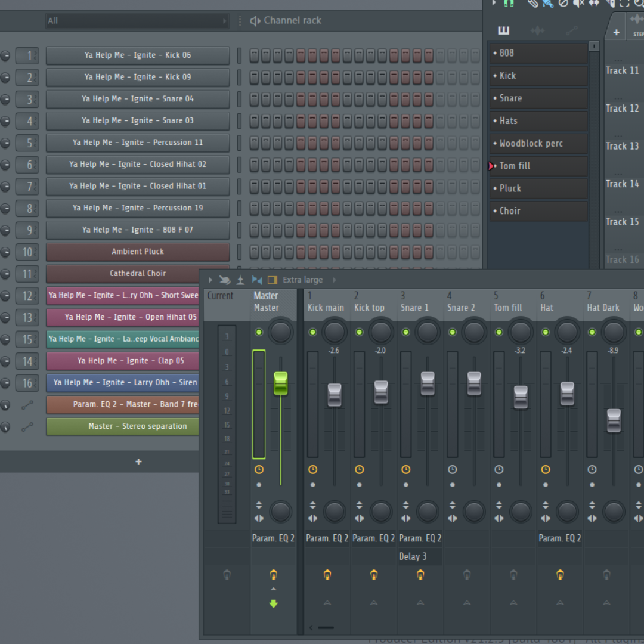Open the Channel rack keyboard editor icon

coord(503,30)
